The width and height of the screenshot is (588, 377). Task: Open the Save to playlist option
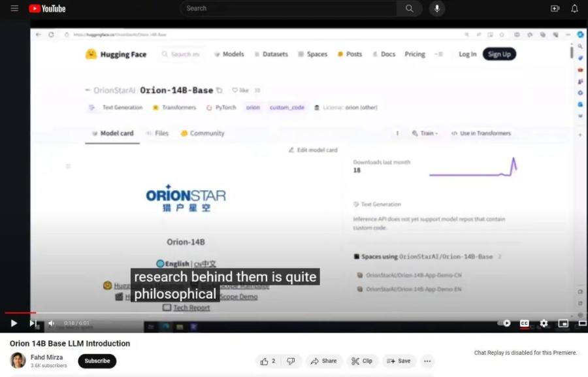click(x=399, y=361)
